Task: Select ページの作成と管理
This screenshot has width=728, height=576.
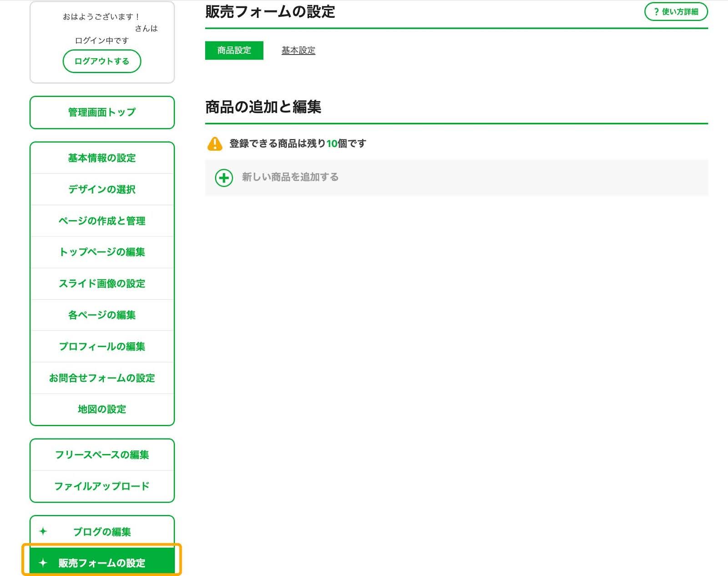Action: coord(102,221)
